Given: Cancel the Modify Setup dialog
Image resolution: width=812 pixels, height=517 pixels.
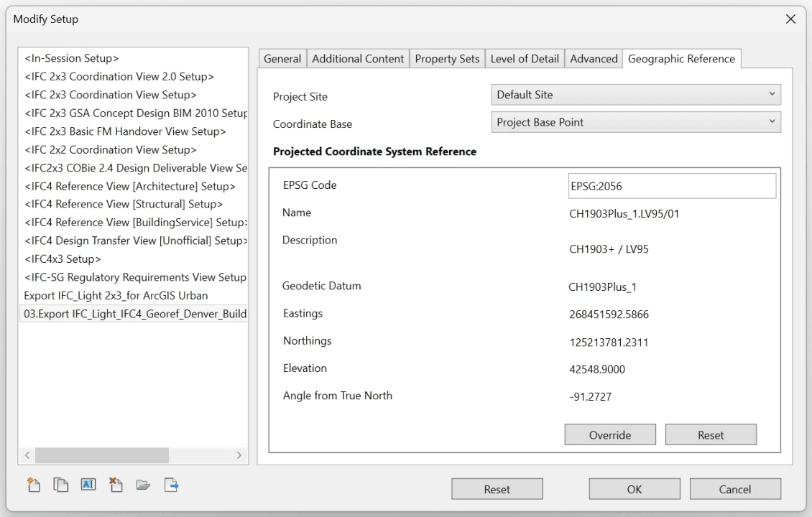Looking at the screenshot, I should [x=735, y=490].
